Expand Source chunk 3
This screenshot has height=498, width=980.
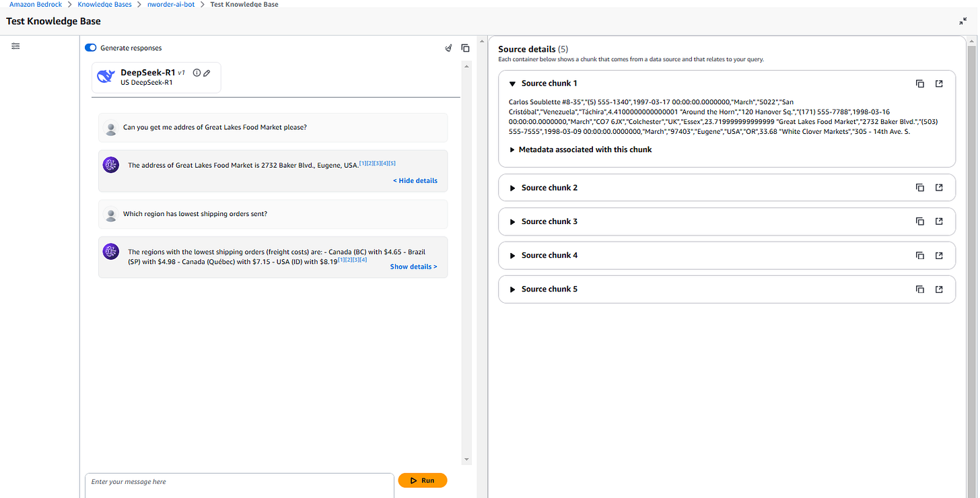coord(513,221)
